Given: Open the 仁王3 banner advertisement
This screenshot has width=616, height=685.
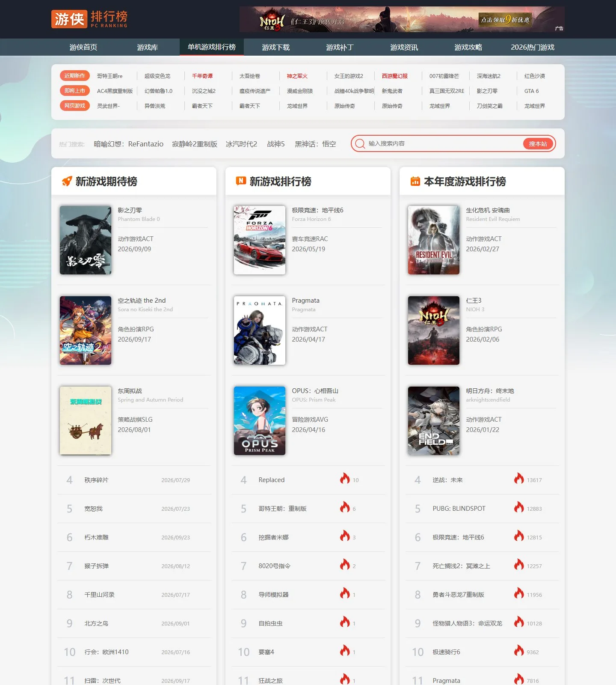Looking at the screenshot, I should [x=402, y=19].
